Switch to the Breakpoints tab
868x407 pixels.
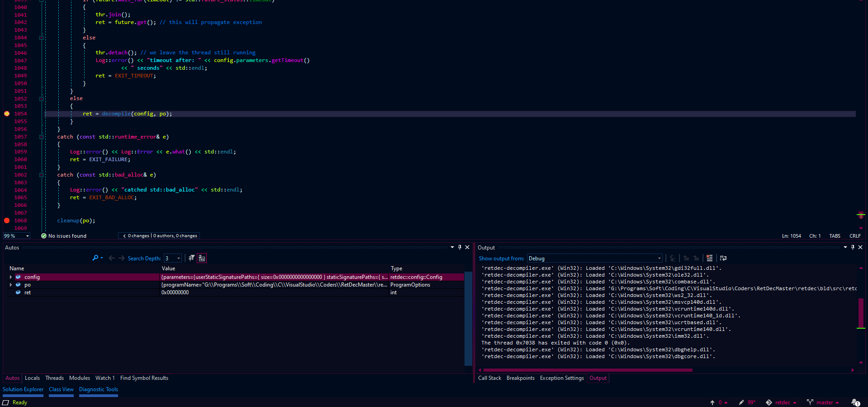coord(520,378)
